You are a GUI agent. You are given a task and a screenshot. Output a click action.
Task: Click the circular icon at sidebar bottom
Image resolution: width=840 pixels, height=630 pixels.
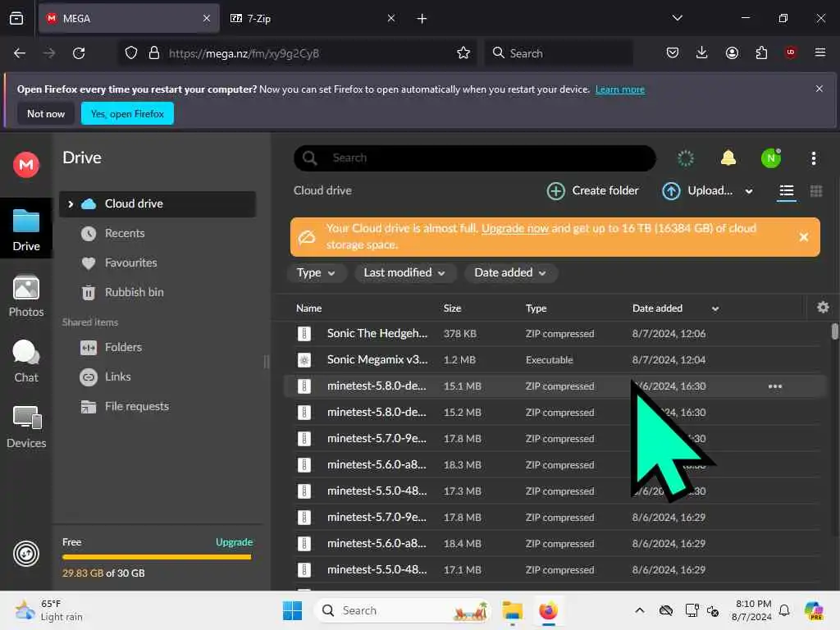[26, 554]
